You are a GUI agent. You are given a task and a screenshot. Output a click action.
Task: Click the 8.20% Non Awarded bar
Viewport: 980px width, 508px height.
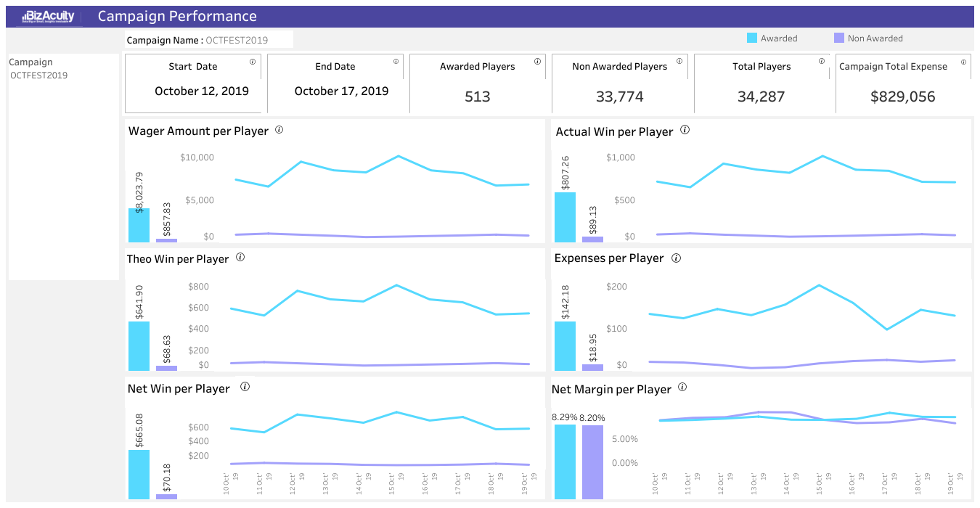click(592, 462)
